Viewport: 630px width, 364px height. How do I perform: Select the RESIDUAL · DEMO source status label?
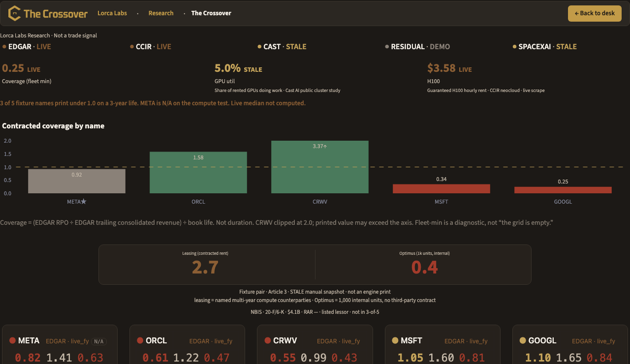[420, 47]
